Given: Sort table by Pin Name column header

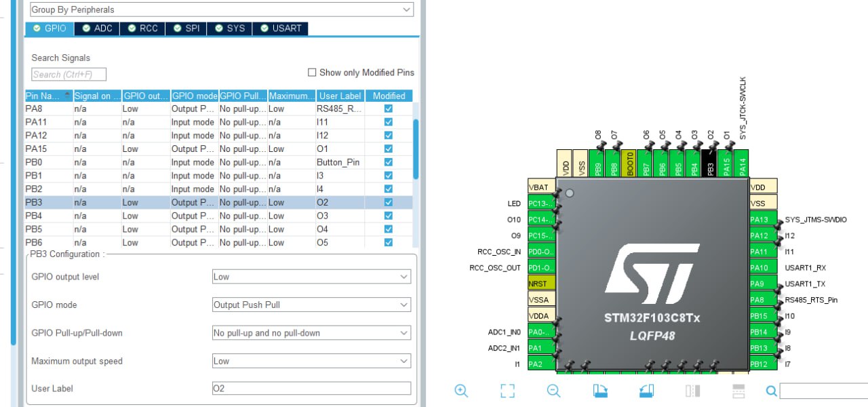Looking at the screenshot, I should (49, 96).
